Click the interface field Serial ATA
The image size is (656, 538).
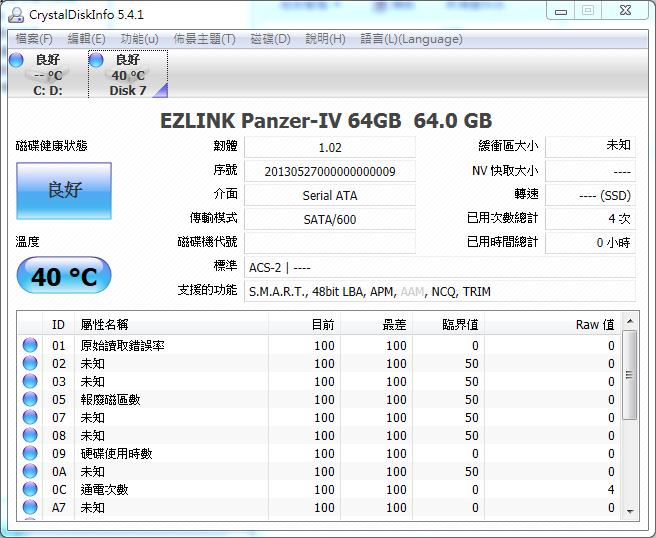330,195
